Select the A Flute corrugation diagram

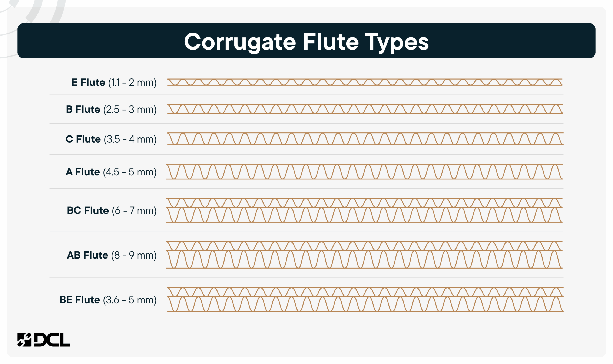point(365,172)
